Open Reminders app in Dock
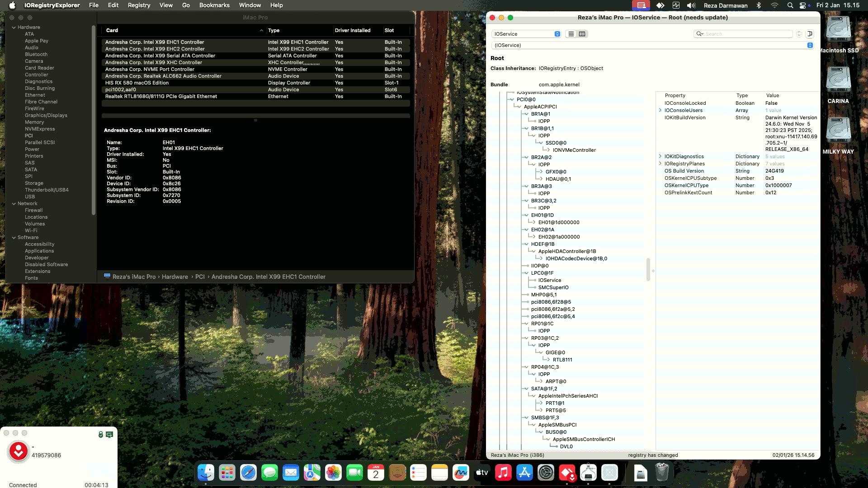The width and height of the screenshot is (868, 488). tap(418, 473)
